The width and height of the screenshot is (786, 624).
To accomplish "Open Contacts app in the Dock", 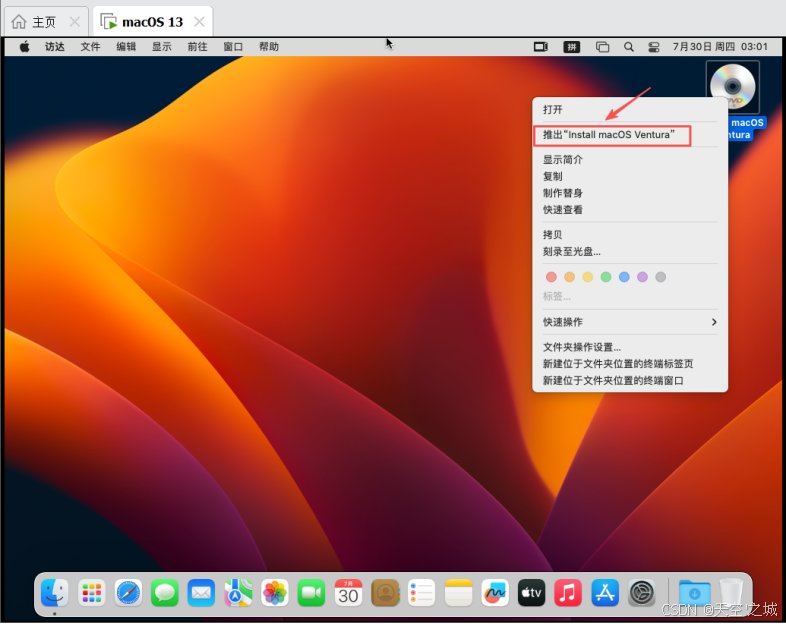I will (385, 593).
